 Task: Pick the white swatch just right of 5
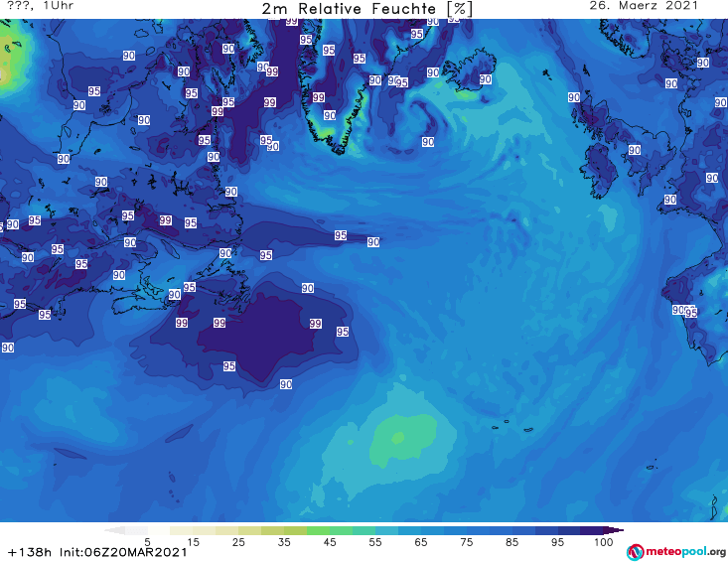[159, 530]
